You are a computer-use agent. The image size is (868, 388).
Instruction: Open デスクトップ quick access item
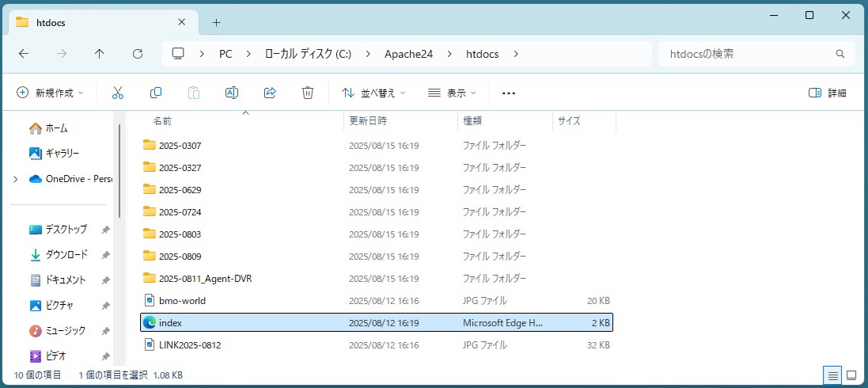point(58,230)
